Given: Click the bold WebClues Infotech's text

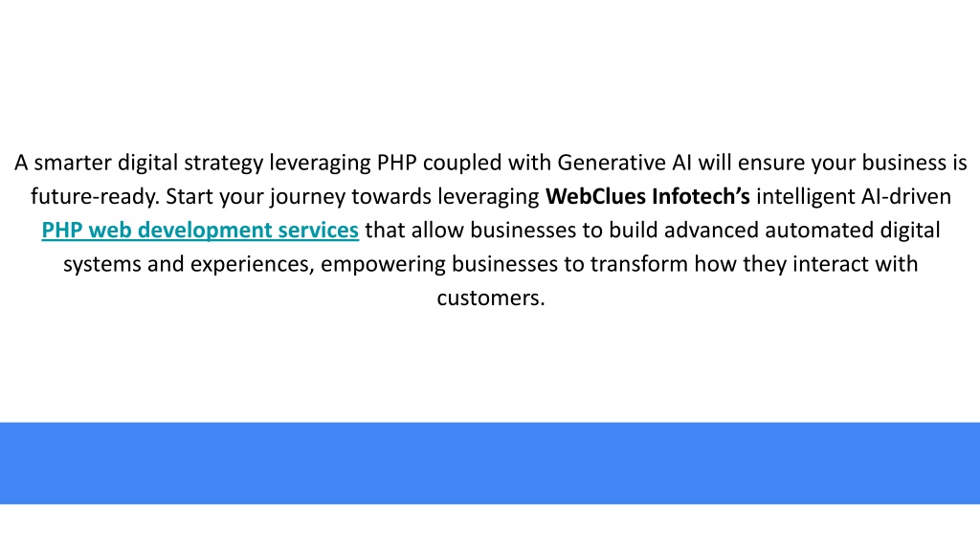Looking at the screenshot, I should pos(648,196).
